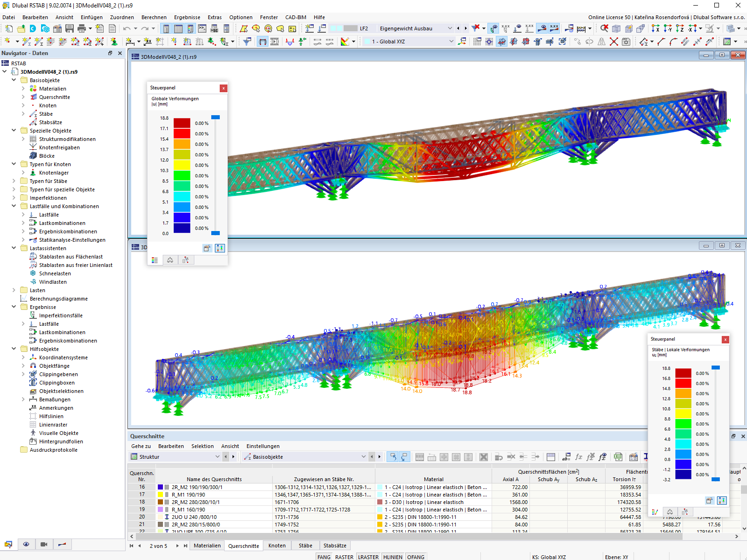This screenshot has height=560, width=747.
Task: Open the Berechnen menu
Action: click(154, 17)
